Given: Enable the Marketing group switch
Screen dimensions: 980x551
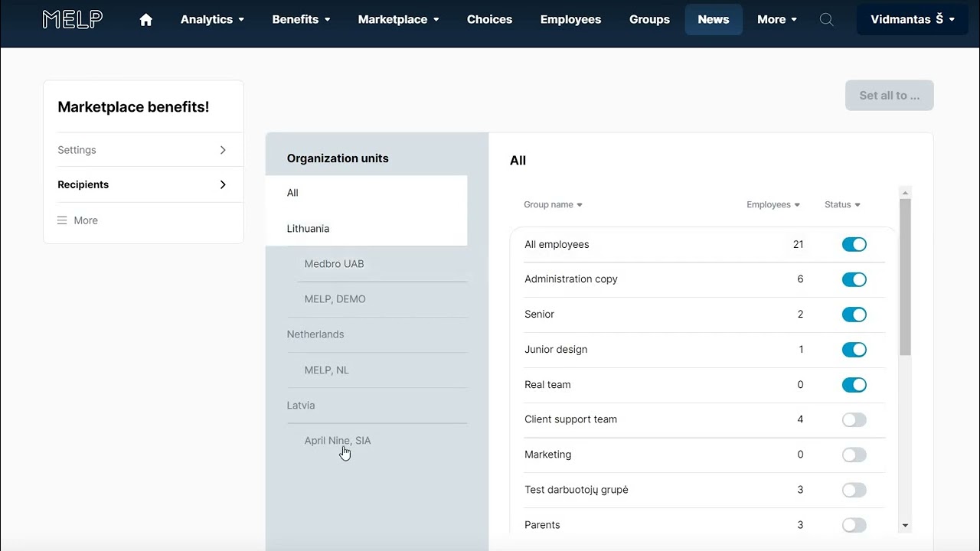Looking at the screenshot, I should tap(854, 455).
